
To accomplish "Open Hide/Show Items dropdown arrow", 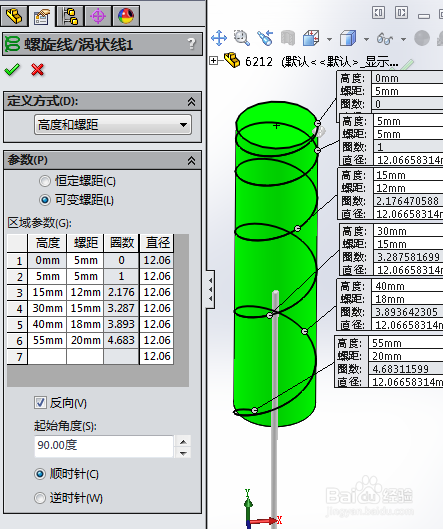I will coord(403,39).
